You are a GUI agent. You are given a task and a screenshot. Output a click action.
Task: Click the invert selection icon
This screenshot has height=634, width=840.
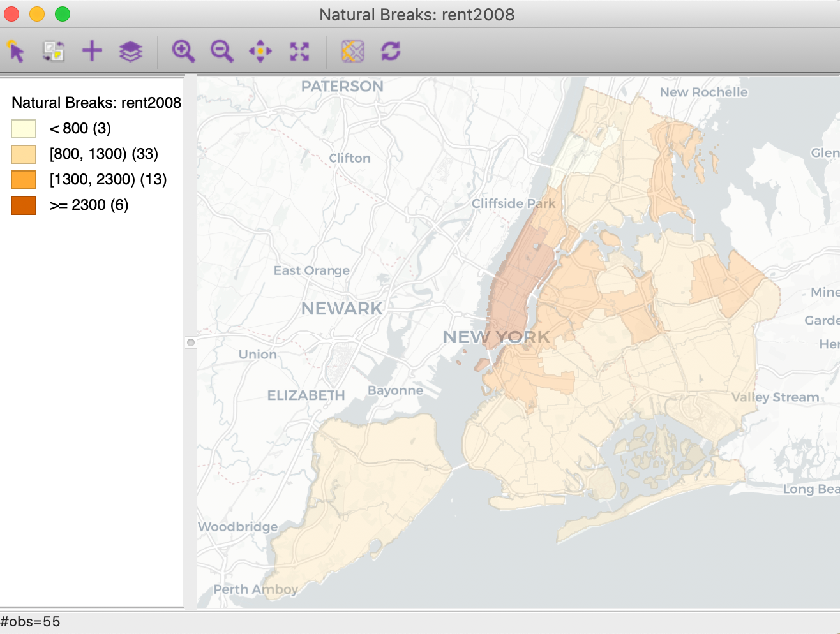[54, 51]
